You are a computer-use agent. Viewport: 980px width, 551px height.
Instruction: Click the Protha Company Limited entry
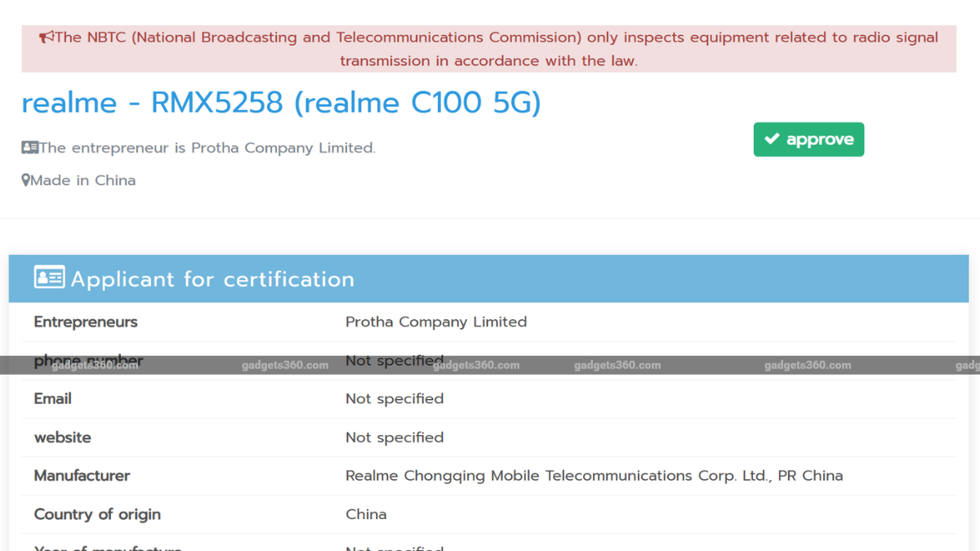tap(435, 322)
